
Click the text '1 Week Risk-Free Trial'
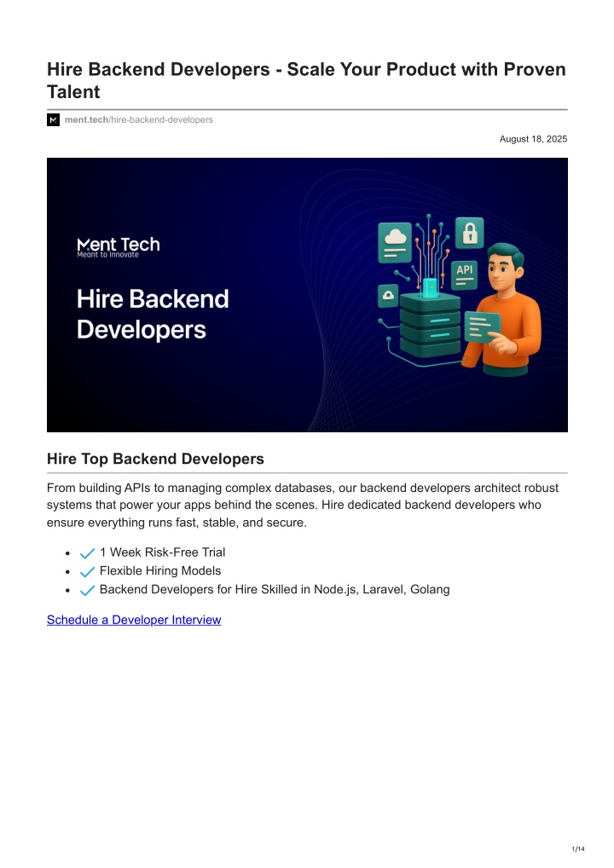coord(162,553)
